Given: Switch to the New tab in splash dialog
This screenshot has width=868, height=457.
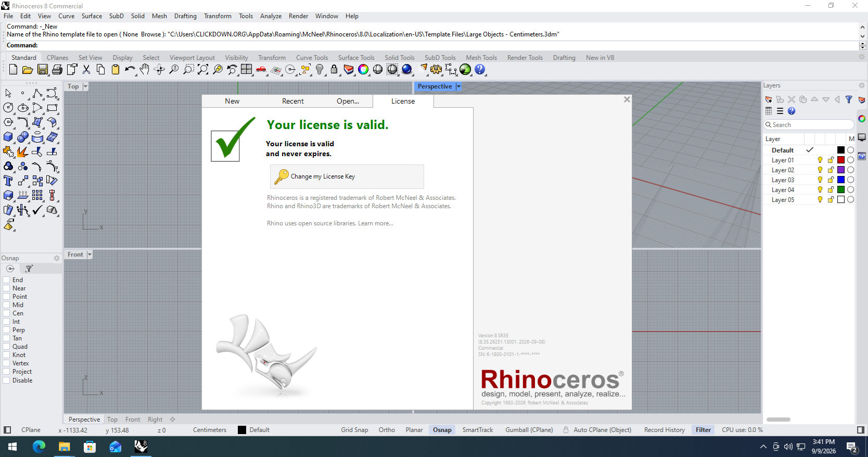Looking at the screenshot, I should pyautogui.click(x=232, y=101).
